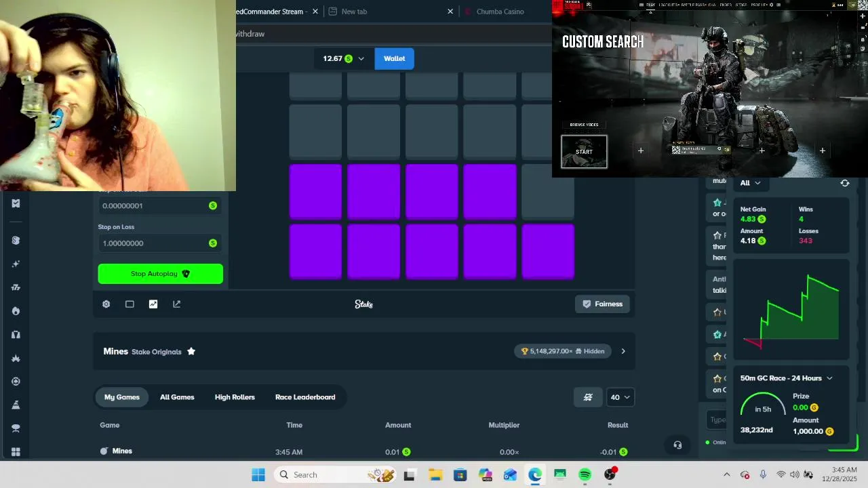Image resolution: width=868 pixels, height=488 pixels.
Task: Change the rows count dropdown showing 40
Action: pos(620,397)
